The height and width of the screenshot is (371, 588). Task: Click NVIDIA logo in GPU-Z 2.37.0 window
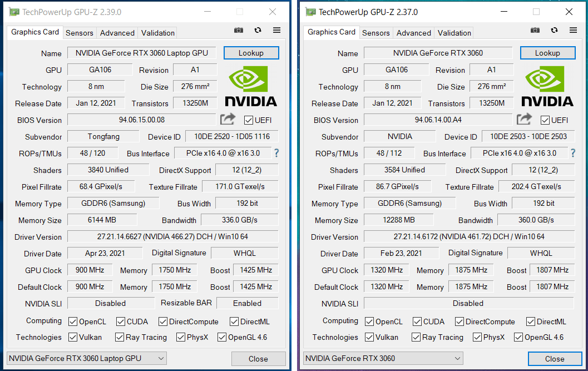tap(547, 86)
